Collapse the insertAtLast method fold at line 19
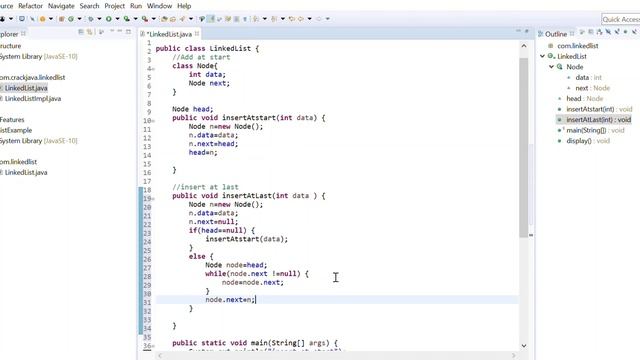640x360 pixels. [153, 199]
